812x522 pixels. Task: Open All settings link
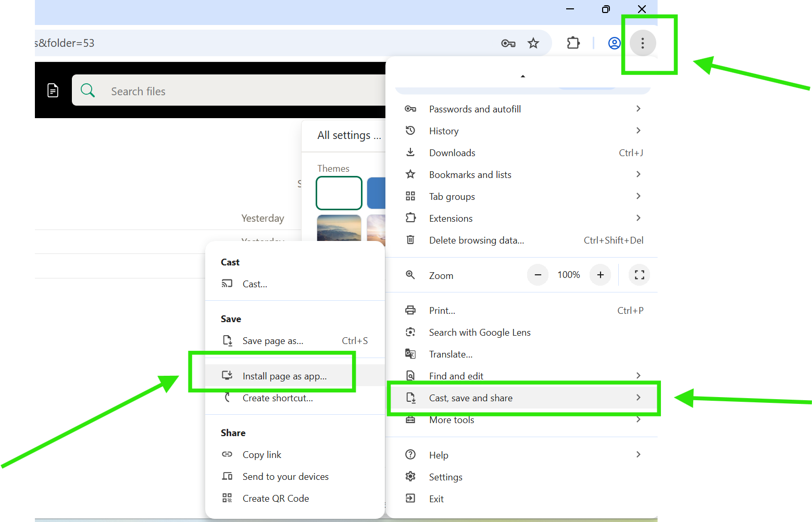click(x=349, y=135)
